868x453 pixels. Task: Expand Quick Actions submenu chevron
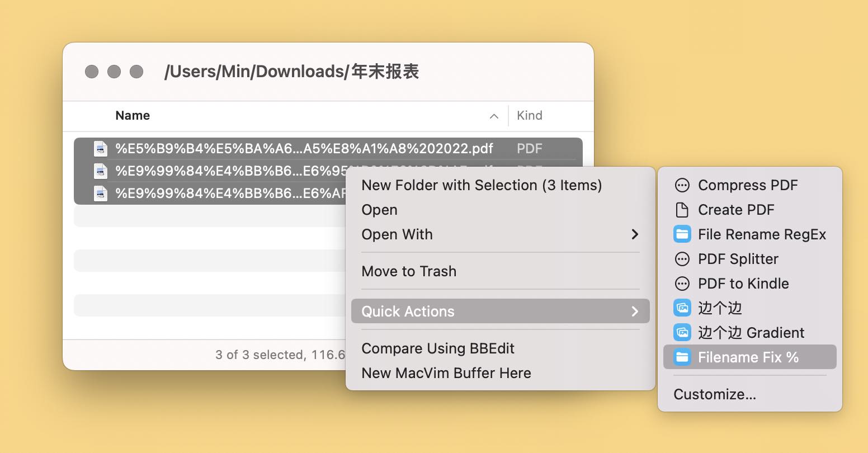[635, 312]
